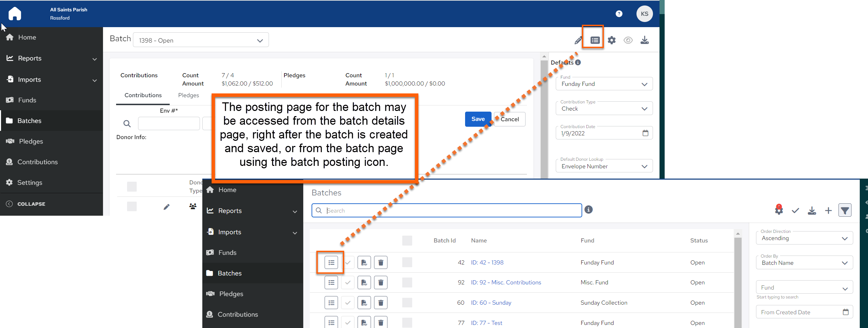Open the Fund Funday Fund dropdown

(604, 84)
